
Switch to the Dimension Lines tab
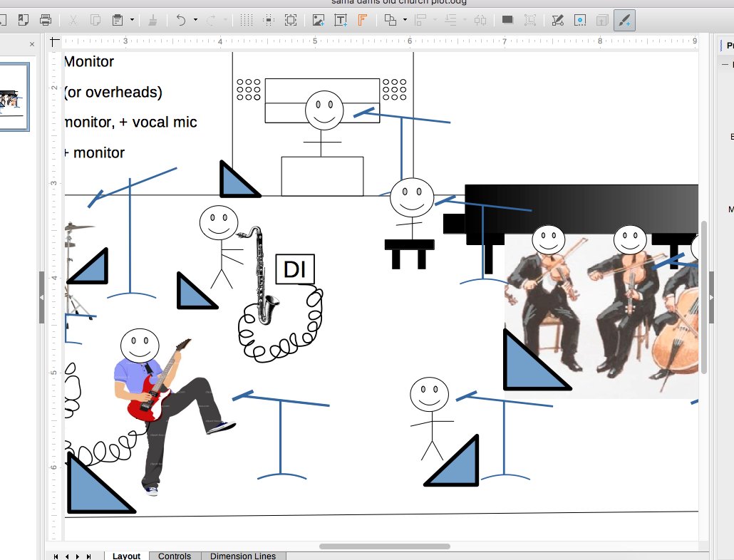pos(243,556)
